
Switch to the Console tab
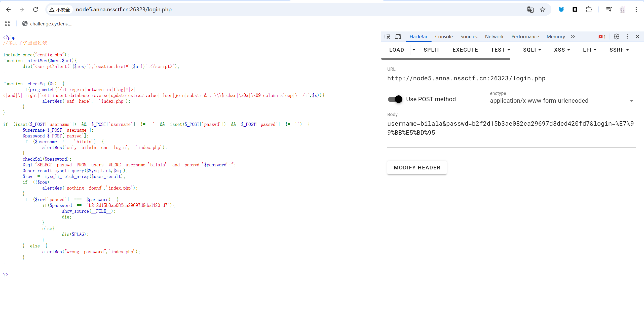click(x=444, y=37)
